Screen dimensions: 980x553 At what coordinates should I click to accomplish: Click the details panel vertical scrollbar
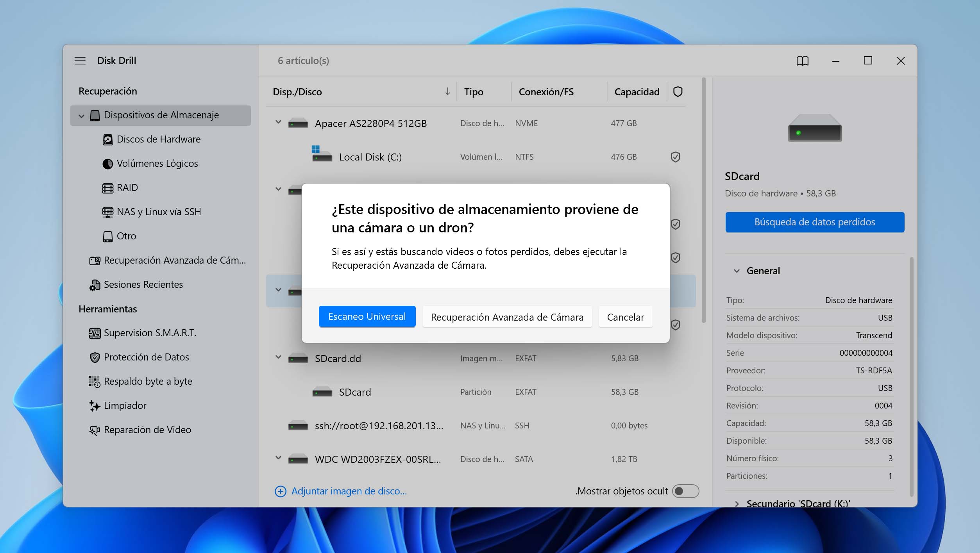click(911, 376)
